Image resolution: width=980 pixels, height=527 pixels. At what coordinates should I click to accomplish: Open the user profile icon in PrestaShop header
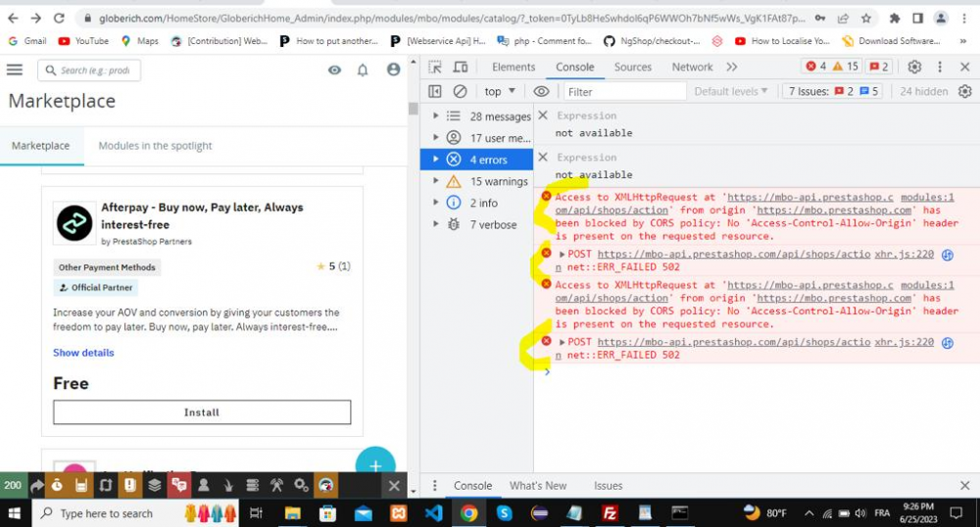tap(393, 70)
